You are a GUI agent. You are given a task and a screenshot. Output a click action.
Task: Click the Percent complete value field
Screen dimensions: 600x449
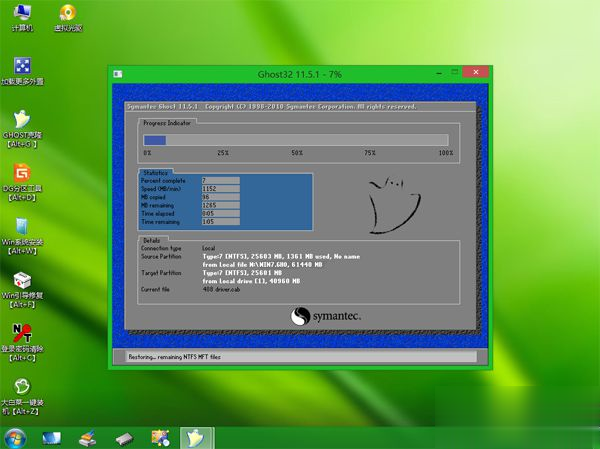click(220, 180)
